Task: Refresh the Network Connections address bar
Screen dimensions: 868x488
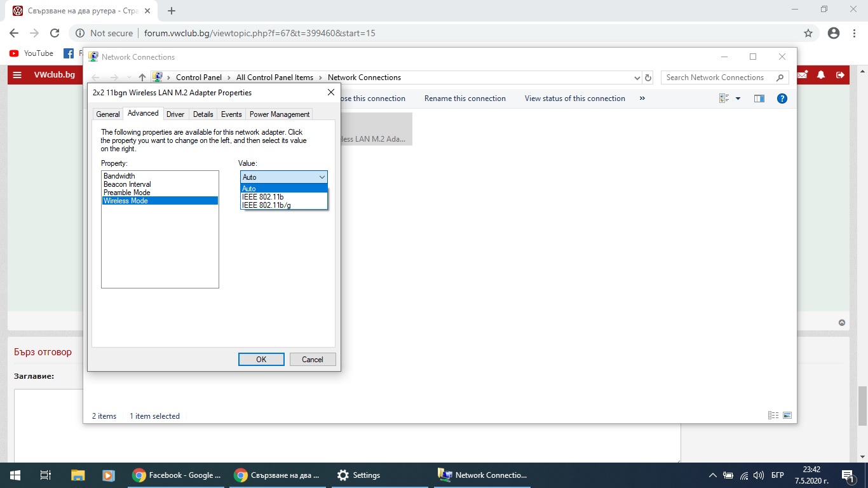Action: 648,78
